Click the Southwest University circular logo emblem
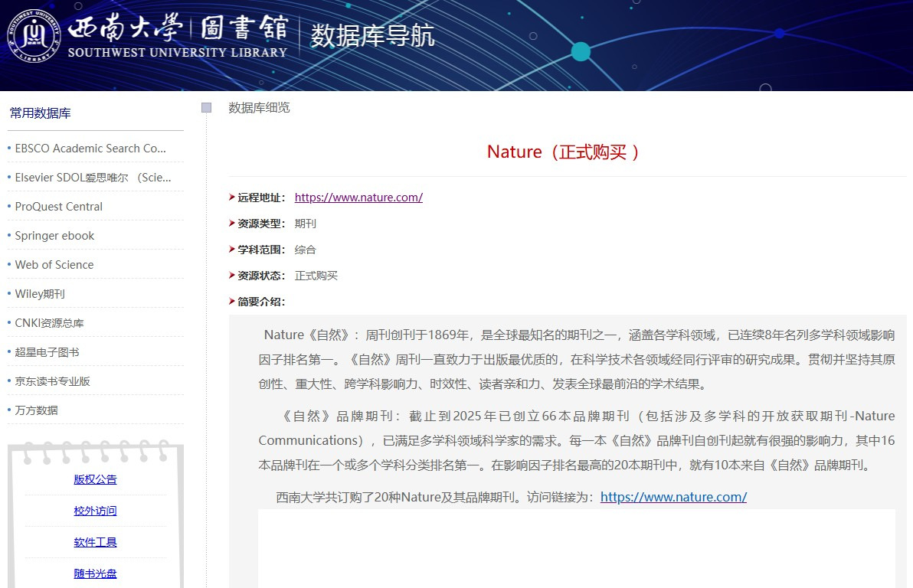913x588 pixels. [34, 35]
